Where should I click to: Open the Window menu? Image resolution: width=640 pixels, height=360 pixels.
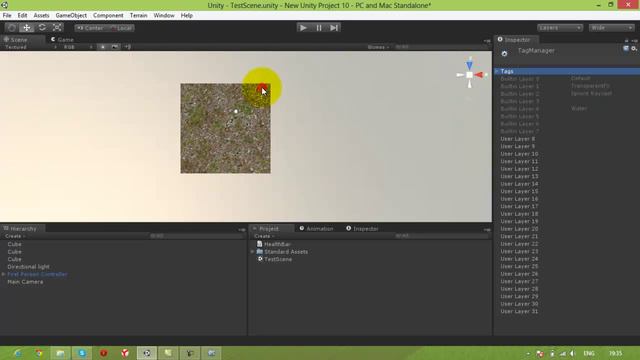[x=164, y=16]
